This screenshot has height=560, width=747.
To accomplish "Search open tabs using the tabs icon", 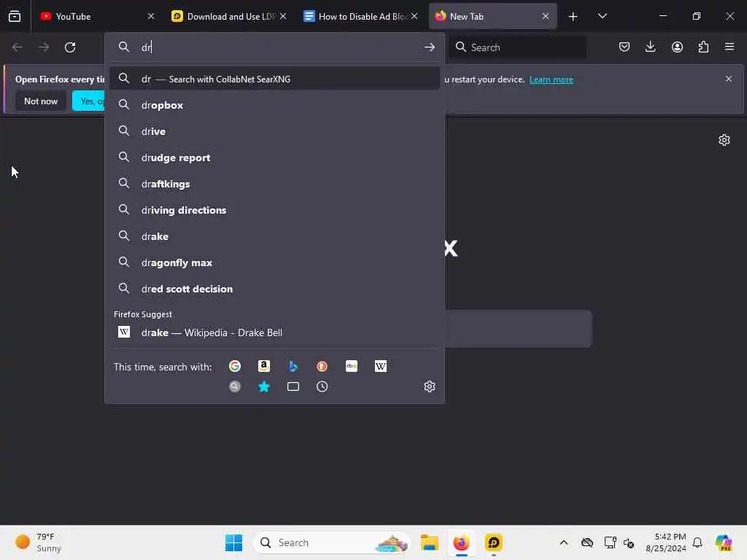I will click(x=293, y=386).
